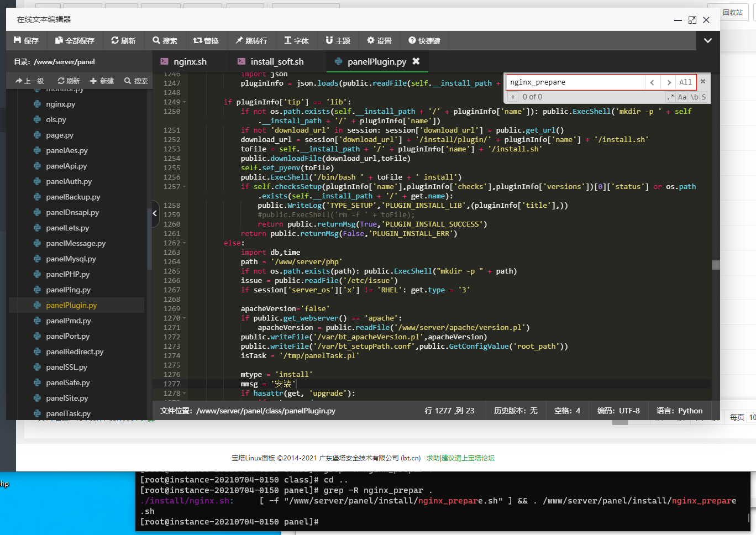Change language Python in status bar

tap(679, 411)
